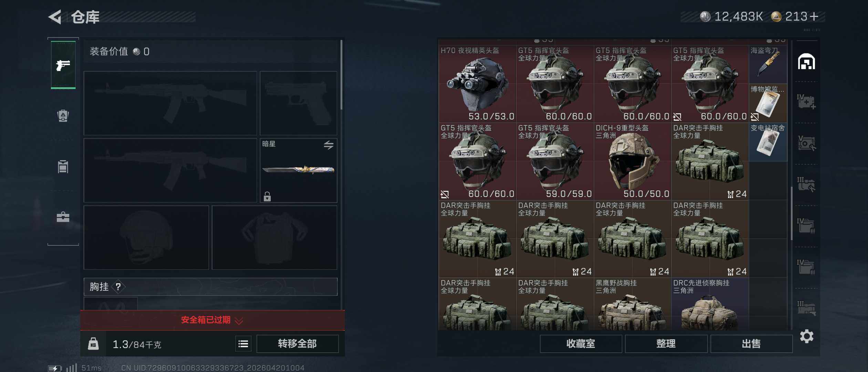868x372 pixels.
Task: Click the question mark beside 胸挂
Action: pyautogui.click(x=118, y=287)
